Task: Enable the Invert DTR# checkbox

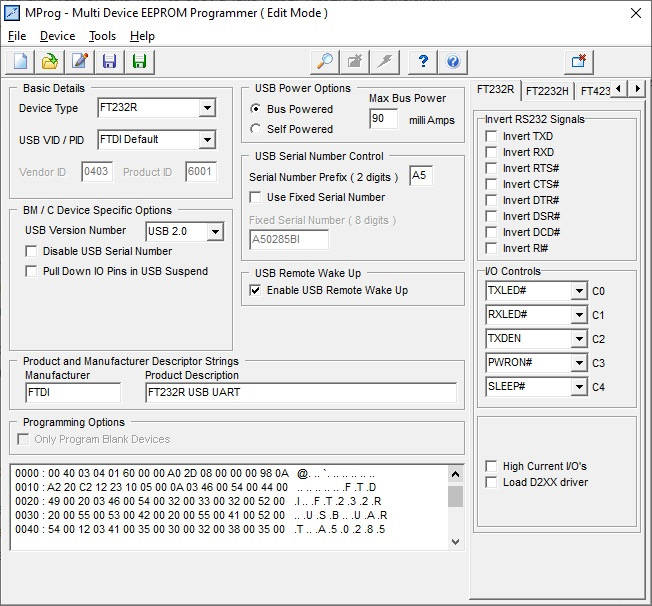Action: 491,200
